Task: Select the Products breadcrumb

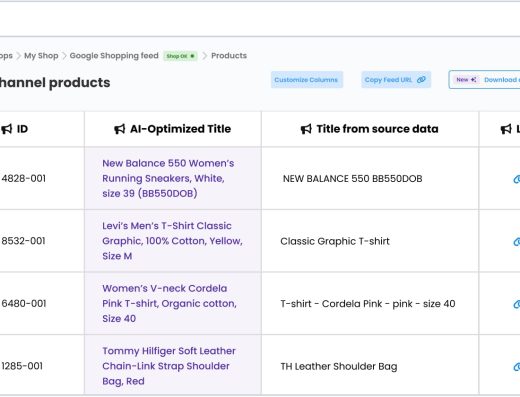Action: click(x=229, y=56)
